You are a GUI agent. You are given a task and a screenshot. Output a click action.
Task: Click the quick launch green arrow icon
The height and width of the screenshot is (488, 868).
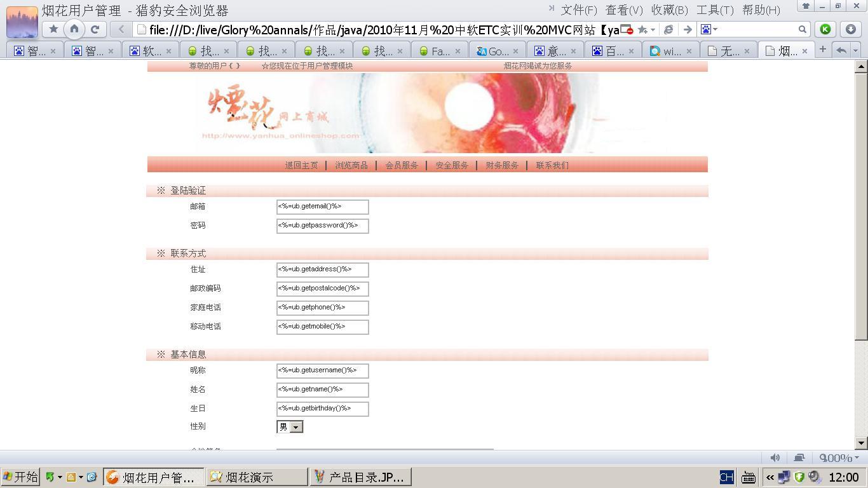[x=50, y=477]
